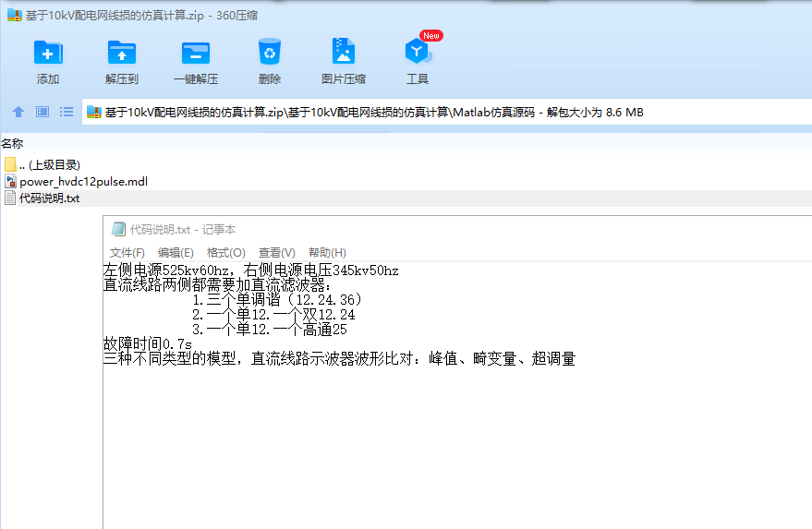Open the 工具 (Tools) icon with New badge

pos(418,52)
